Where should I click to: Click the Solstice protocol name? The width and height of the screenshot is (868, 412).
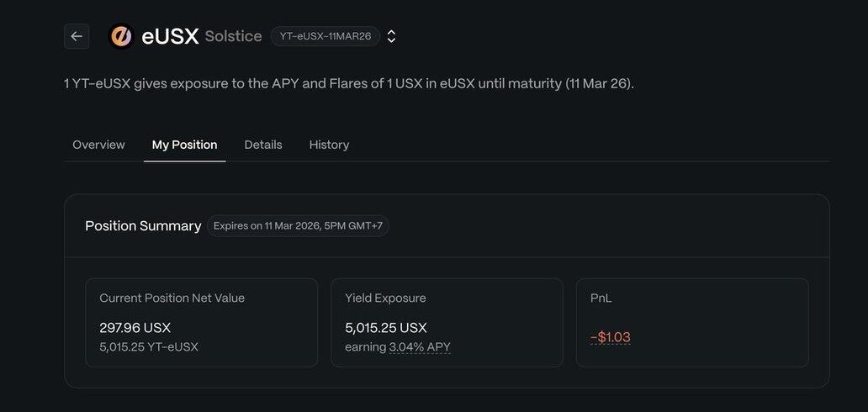point(233,36)
